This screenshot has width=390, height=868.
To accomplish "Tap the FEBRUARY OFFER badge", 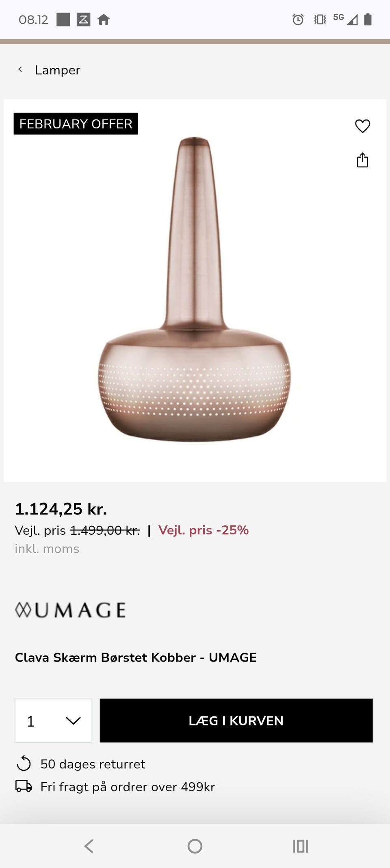I will (x=76, y=124).
